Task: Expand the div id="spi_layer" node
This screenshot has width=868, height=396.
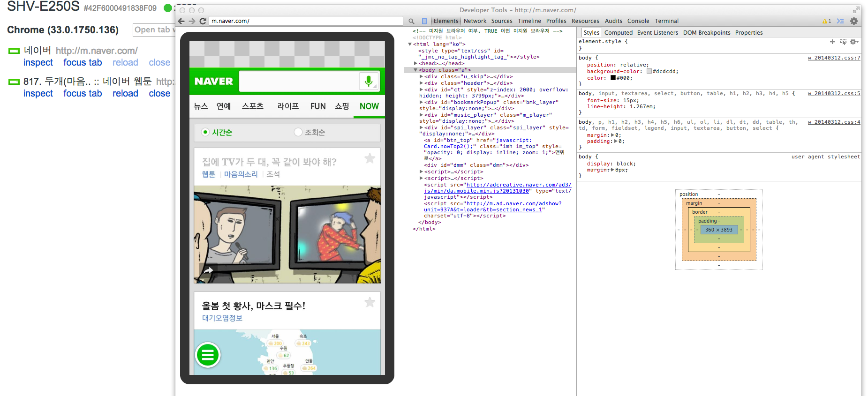Action: coord(421,127)
